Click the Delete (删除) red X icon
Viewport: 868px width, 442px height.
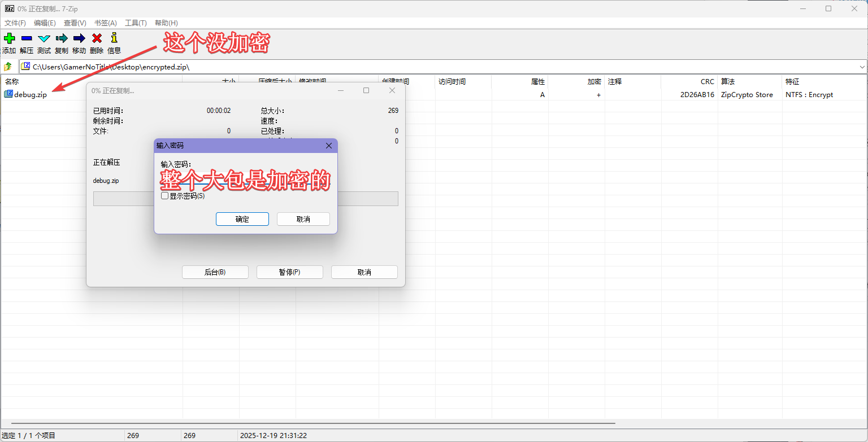97,38
